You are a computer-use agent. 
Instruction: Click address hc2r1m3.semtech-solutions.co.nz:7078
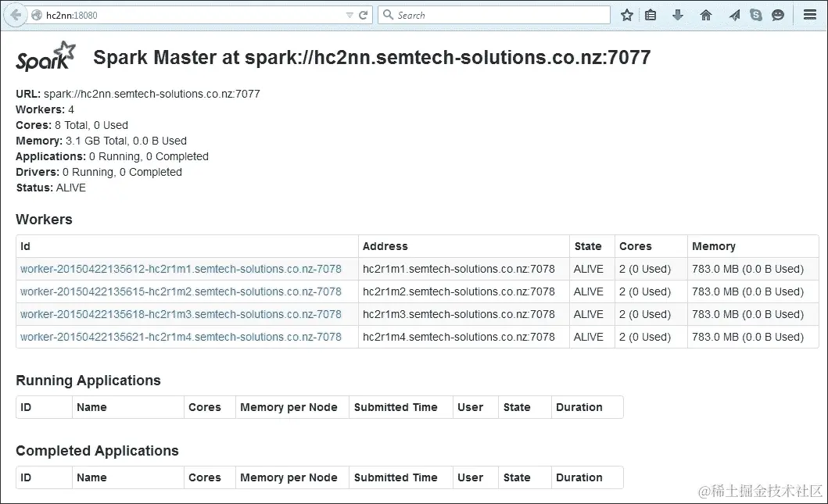point(458,315)
